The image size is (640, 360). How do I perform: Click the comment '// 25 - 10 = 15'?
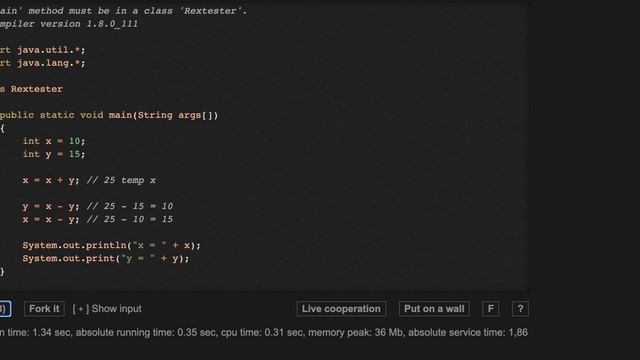(x=130, y=219)
